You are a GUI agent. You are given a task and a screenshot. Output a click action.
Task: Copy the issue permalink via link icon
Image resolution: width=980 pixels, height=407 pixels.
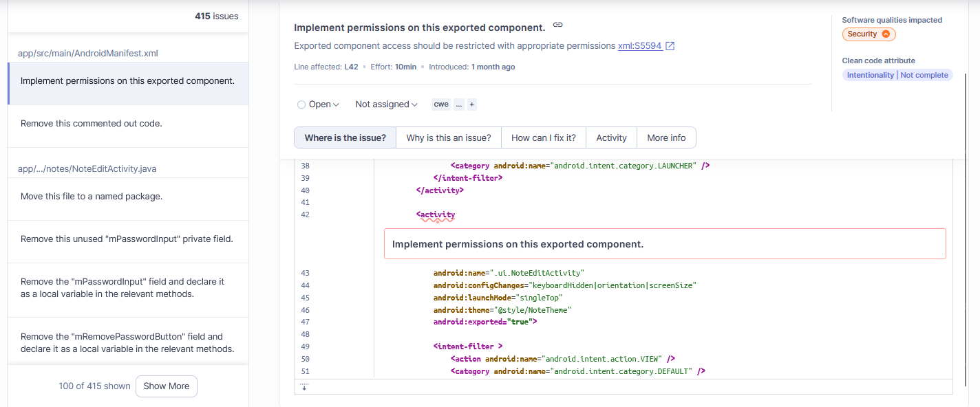pyautogui.click(x=558, y=25)
